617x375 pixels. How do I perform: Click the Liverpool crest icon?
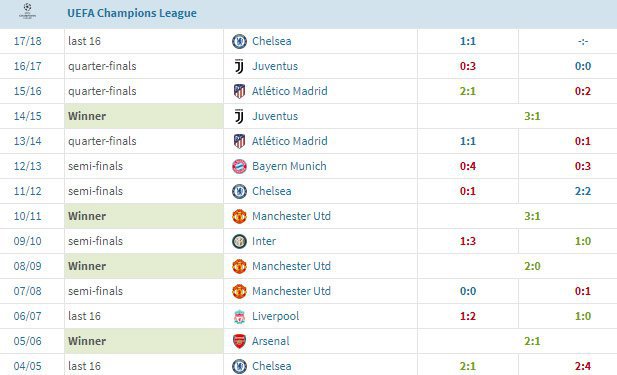point(239,316)
